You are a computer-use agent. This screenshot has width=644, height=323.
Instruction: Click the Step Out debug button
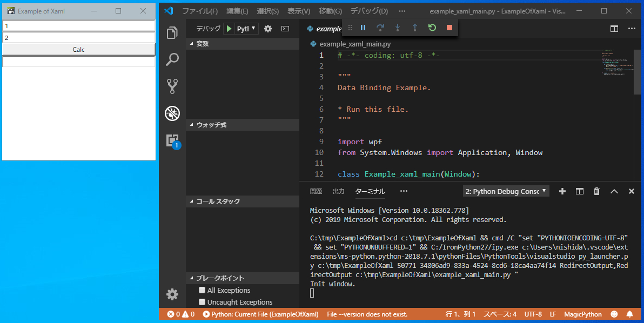[415, 28]
